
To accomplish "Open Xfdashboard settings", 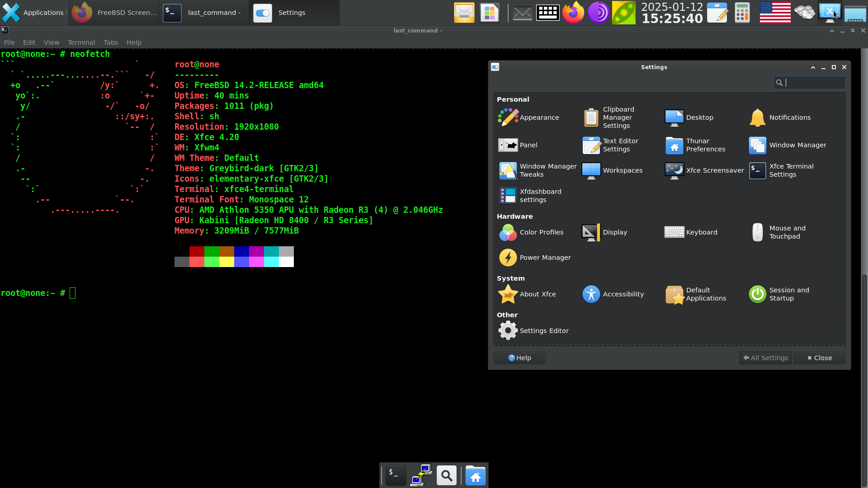I will point(530,196).
